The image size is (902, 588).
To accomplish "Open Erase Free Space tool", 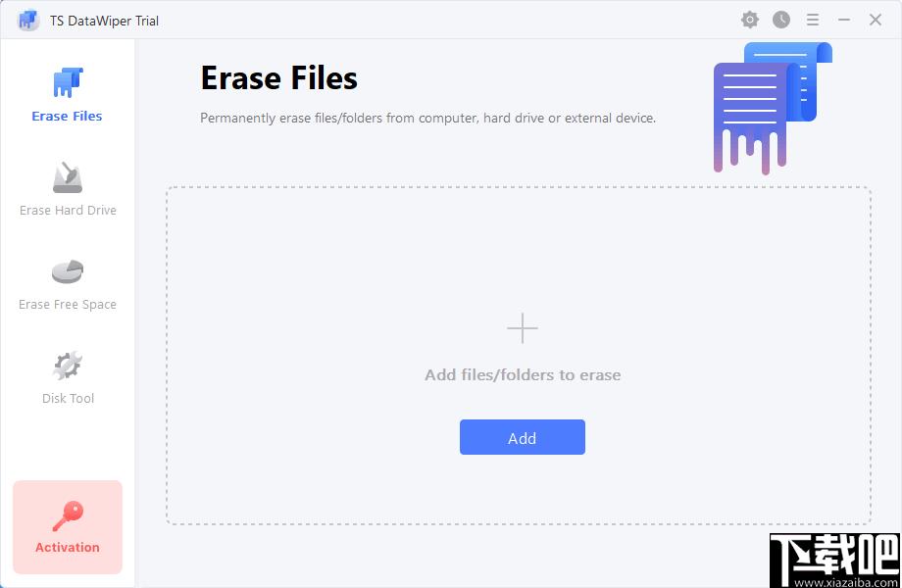I will [x=68, y=284].
